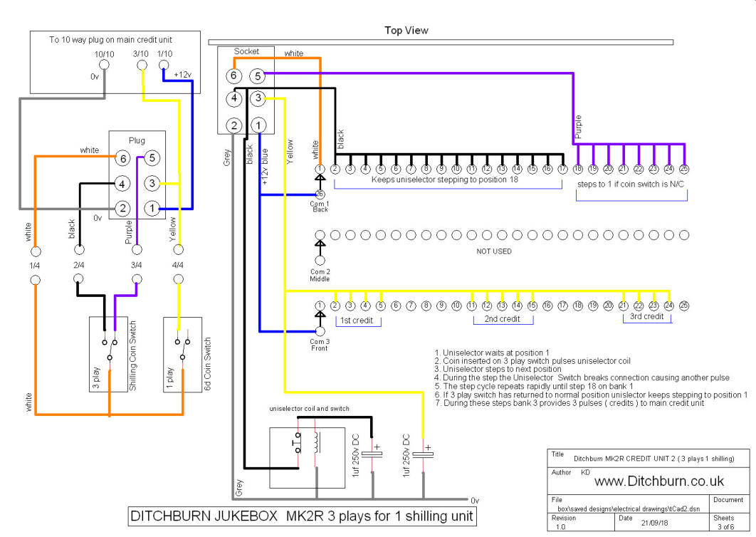Select the "Shilling Coin Switch" label
756x537 pixels.
(132, 356)
